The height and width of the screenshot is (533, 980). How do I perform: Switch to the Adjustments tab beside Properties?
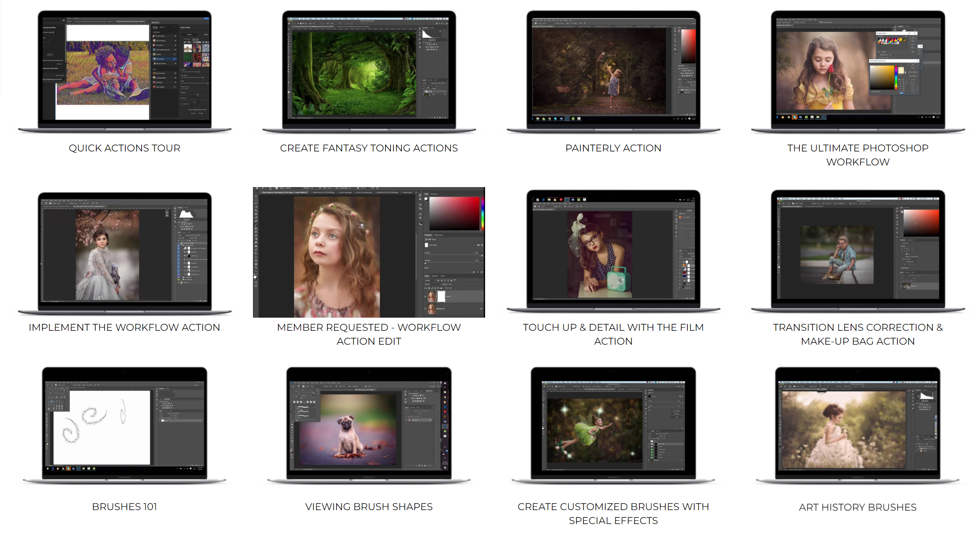tap(438, 235)
